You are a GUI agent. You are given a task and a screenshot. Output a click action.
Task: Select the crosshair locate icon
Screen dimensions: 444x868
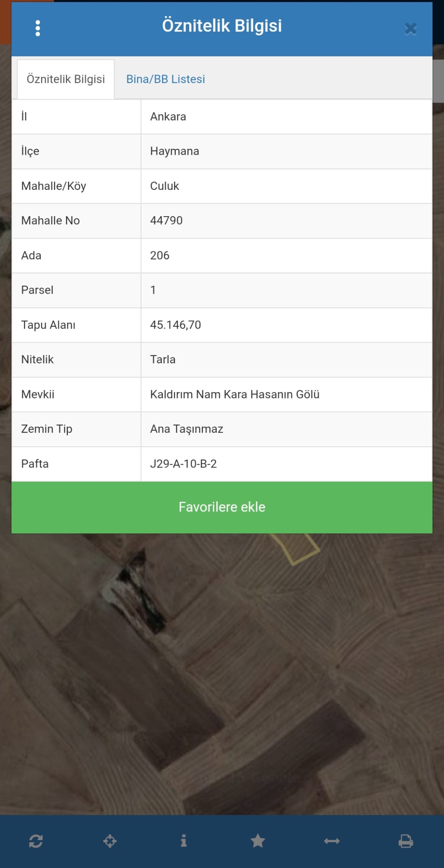click(x=109, y=842)
